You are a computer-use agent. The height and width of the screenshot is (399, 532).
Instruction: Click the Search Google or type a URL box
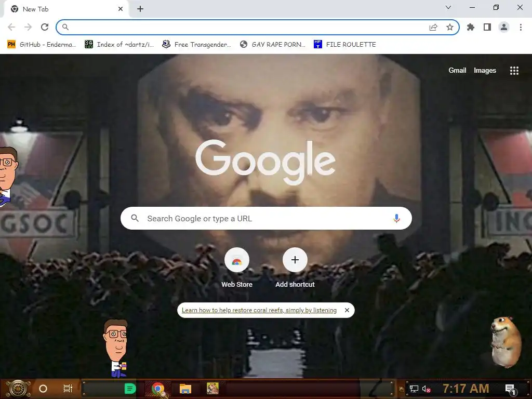click(266, 218)
